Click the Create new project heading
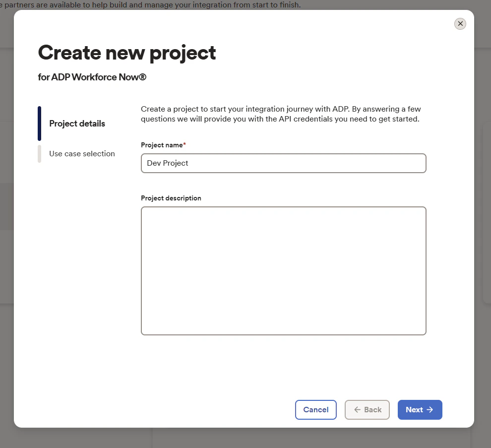 pyautogui.click(x=126, y=52)
